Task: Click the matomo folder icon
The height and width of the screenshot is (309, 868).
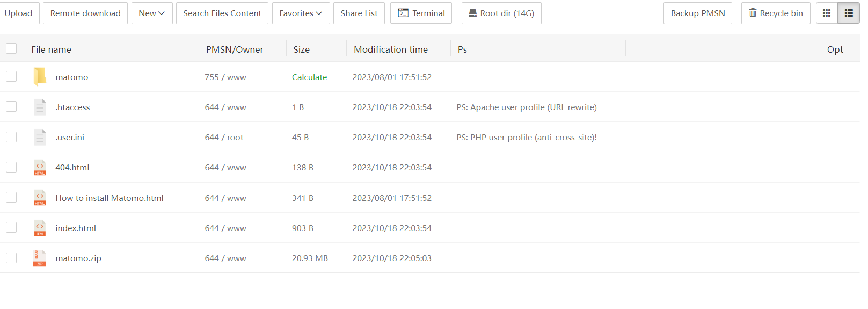Action: pos(40,77)
